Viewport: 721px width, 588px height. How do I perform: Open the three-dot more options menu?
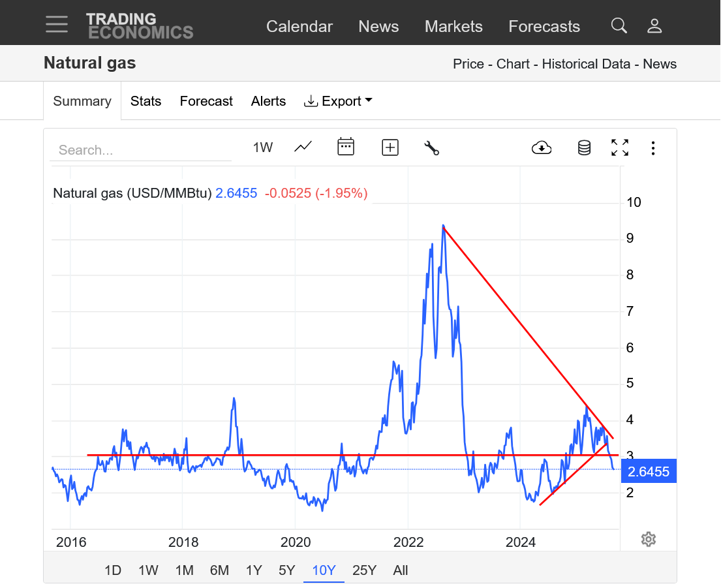point(652,147)
